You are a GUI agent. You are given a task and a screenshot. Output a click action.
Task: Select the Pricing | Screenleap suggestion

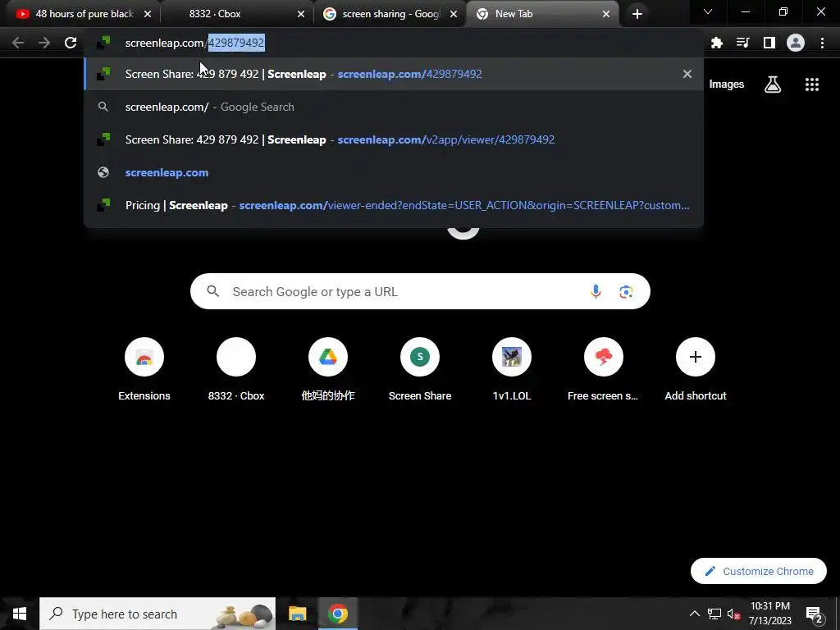[x=394, y=205]
